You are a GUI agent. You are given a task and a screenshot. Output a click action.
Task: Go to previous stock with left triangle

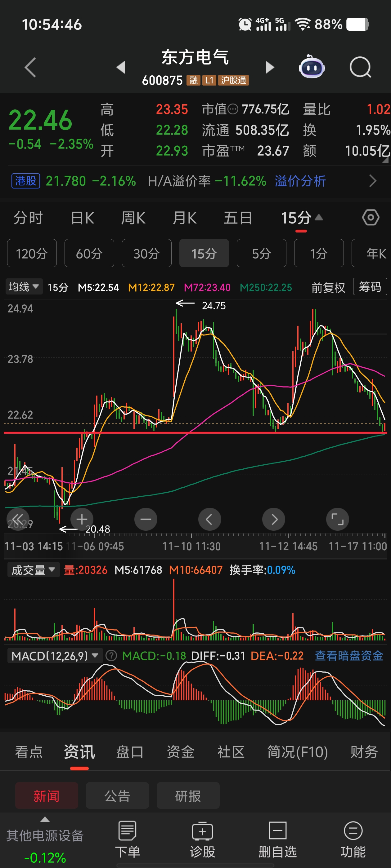[121, 67]
